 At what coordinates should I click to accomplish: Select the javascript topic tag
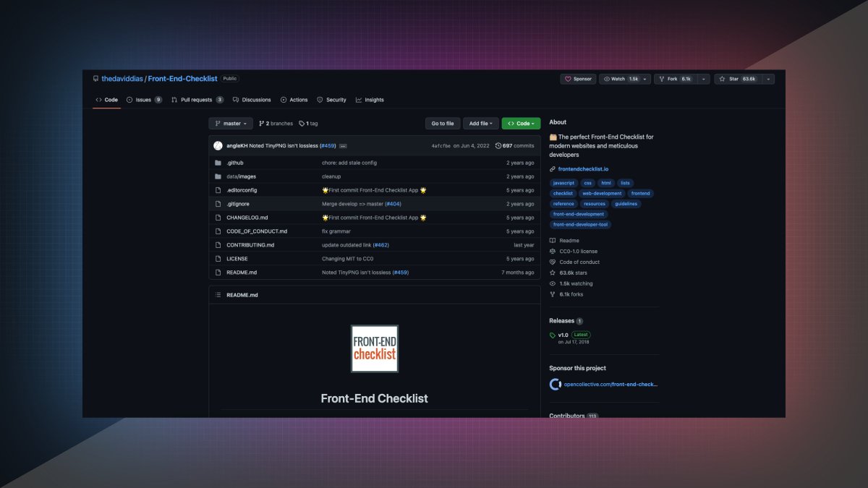[x=563, y=182]
